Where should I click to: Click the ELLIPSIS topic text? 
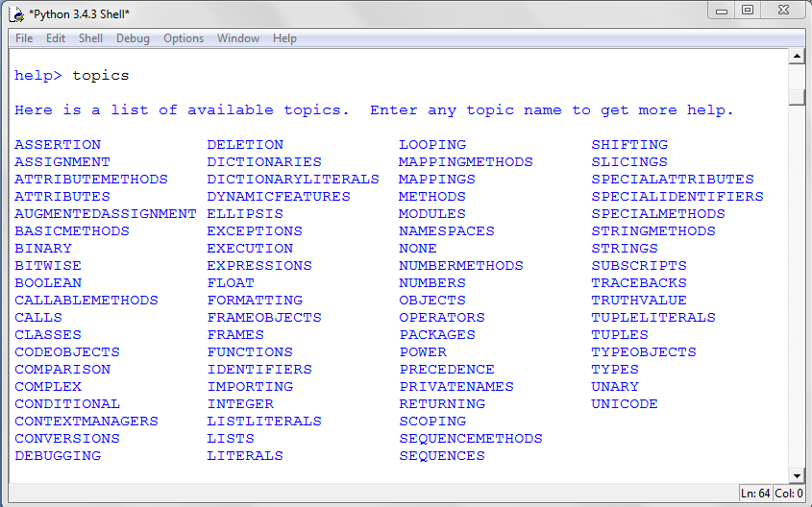point(245,214)
